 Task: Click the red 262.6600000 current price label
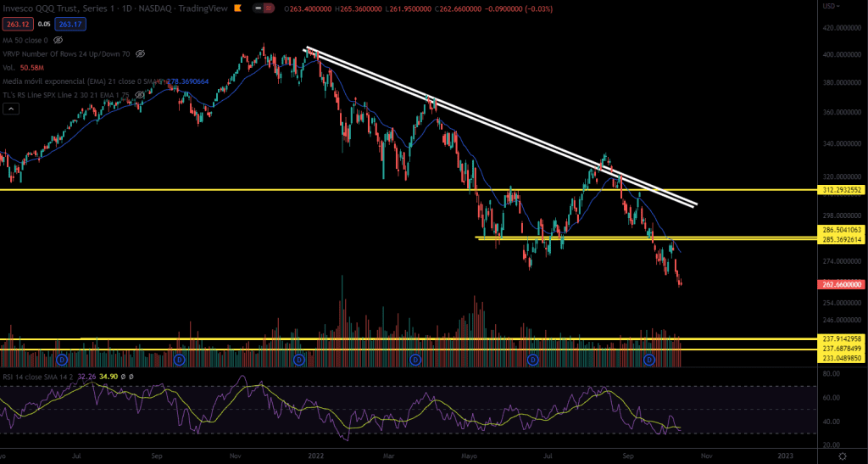click(842, 285)
